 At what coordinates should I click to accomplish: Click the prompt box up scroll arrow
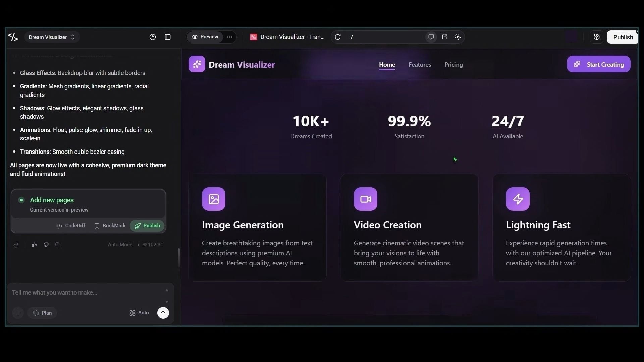click(167, 290)
